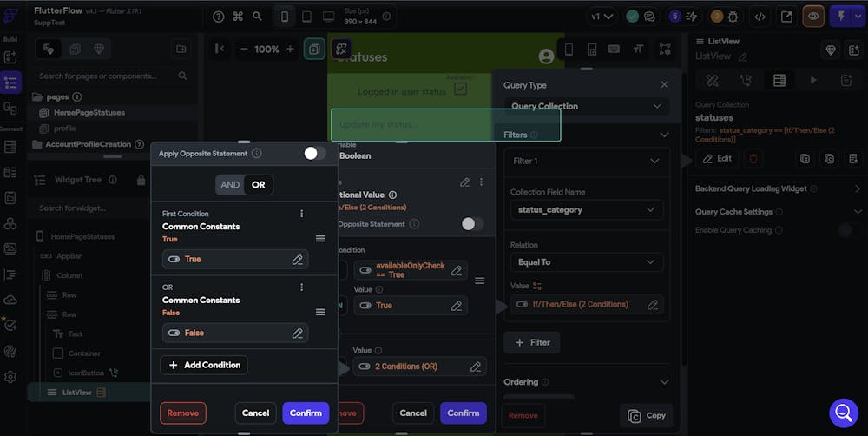
Task: Open the First Condition three-dot menu
Action: [302, 214]
